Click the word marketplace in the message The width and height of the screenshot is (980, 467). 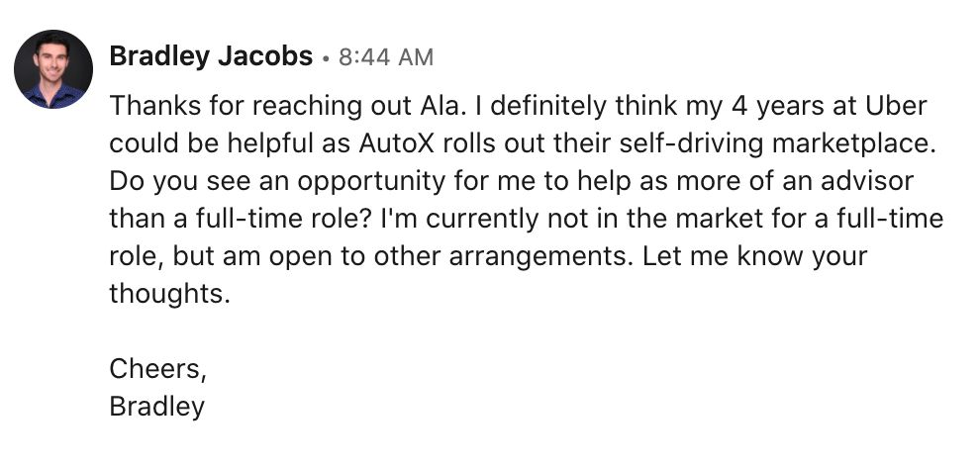pyautogui.click(x=854, y=143)
